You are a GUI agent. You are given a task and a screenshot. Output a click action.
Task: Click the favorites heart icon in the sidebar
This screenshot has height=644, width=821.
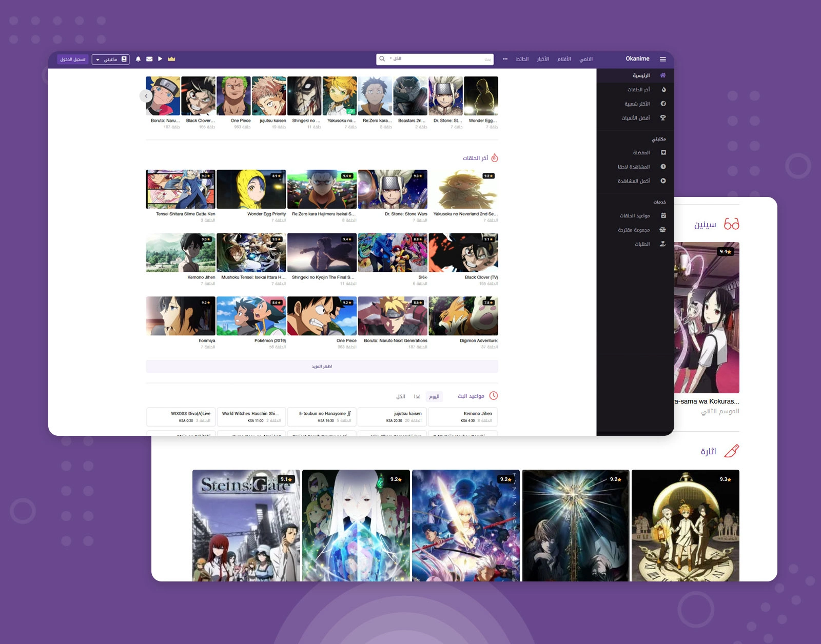(663, 152)
